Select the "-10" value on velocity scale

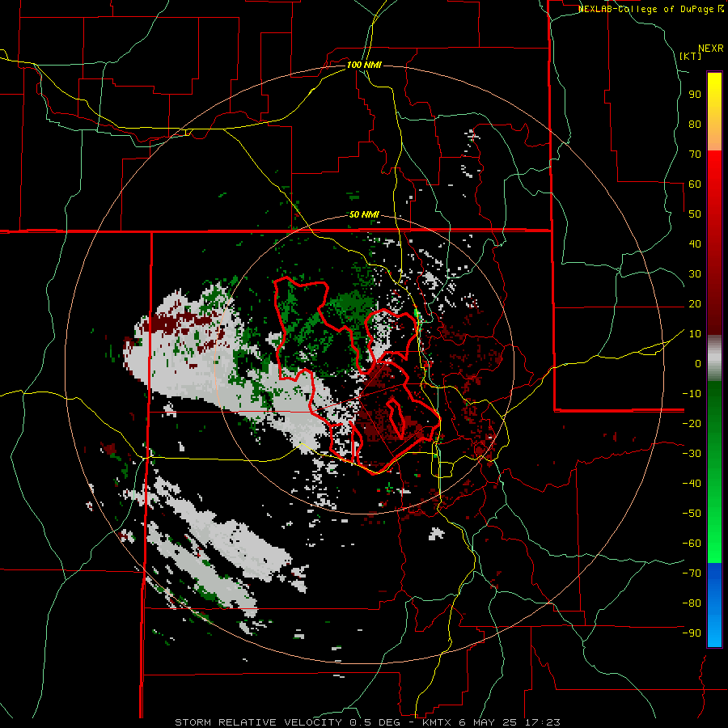point(692,394)
